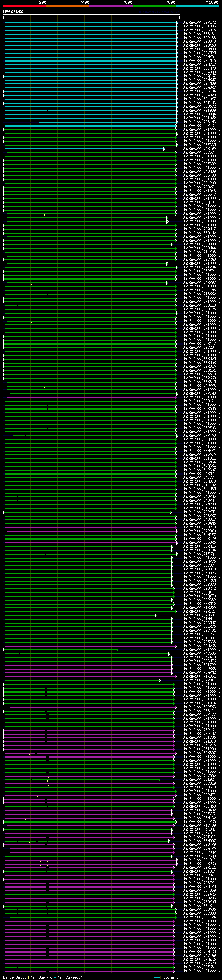The image size is (222, 980).
Task: Open UniRef100_C0PCS9 hit
Action: coord(199,600)
